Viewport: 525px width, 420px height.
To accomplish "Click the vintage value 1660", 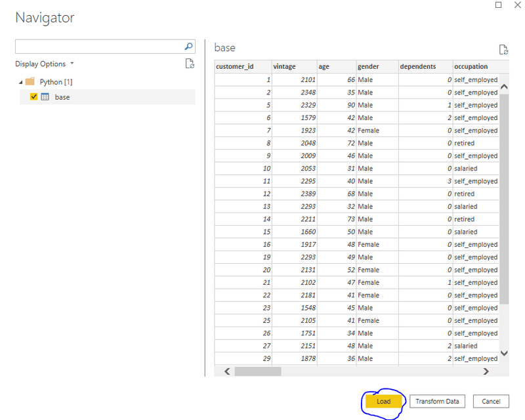I will pos(308,232).
